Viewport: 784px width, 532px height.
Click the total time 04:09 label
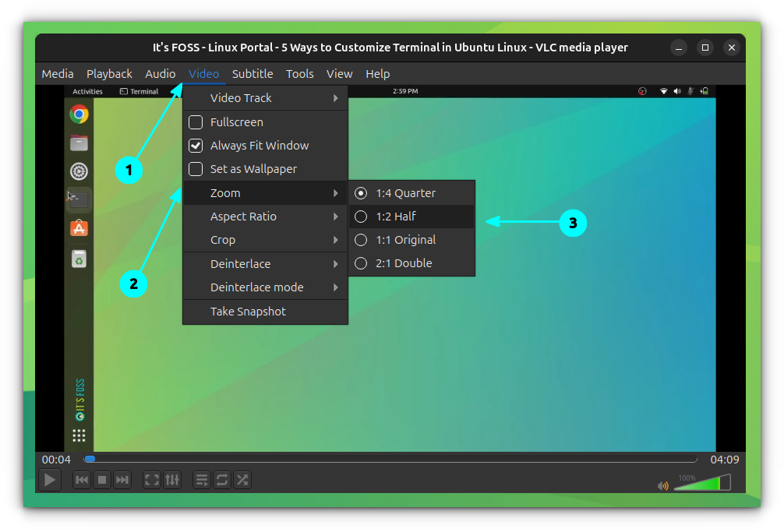(x=725, y=460)
